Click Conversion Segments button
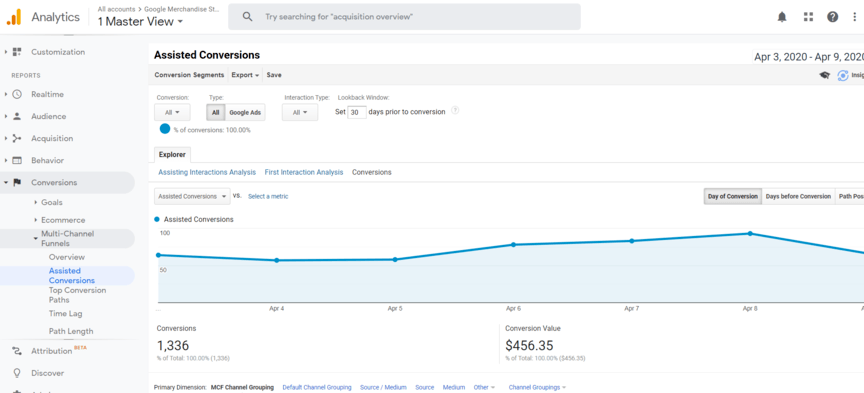This screenshot has width=864, height=393. [190, 75]
